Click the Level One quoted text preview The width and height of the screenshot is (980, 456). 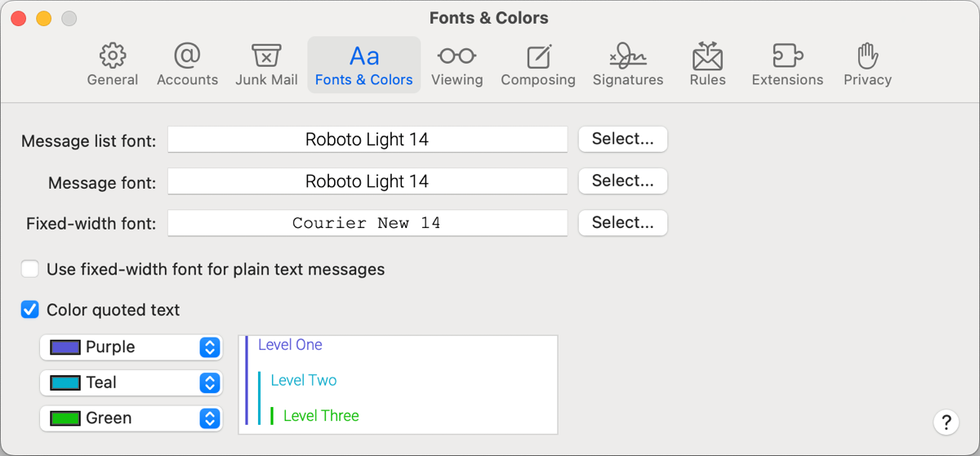(x=290, y=345)
